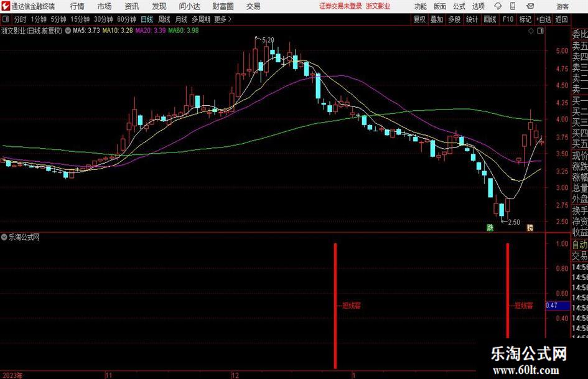Viewport: 588px width, 379px height.
Task: Open the 市场 menu
Action: (x=105, y=6)
